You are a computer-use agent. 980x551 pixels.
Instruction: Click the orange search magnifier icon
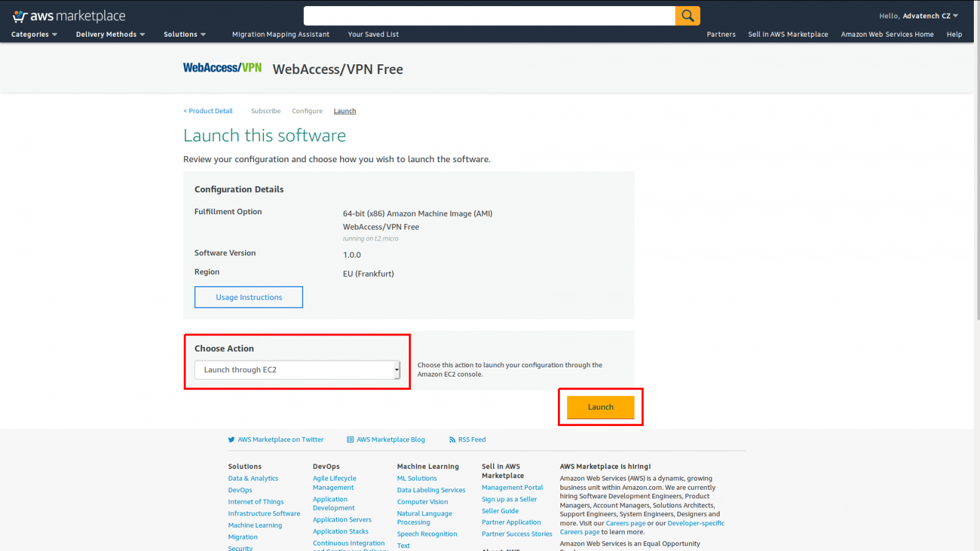[687, 16]
